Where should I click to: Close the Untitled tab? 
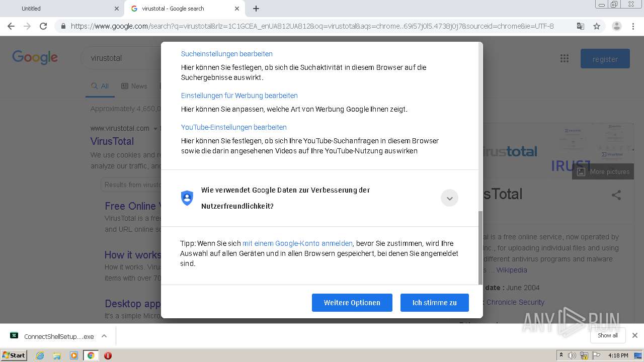117,9
